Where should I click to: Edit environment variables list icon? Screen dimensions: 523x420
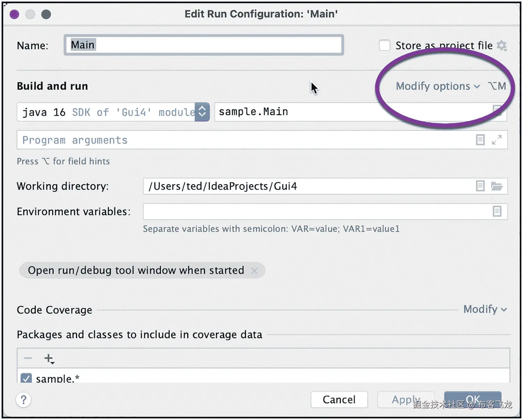pos(497,211)
